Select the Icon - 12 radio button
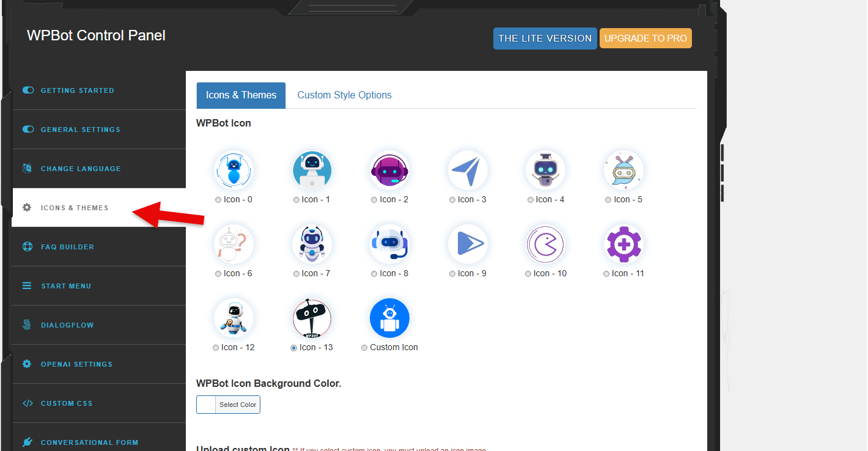This screenshot has width=868, height=451. (216, 348)
